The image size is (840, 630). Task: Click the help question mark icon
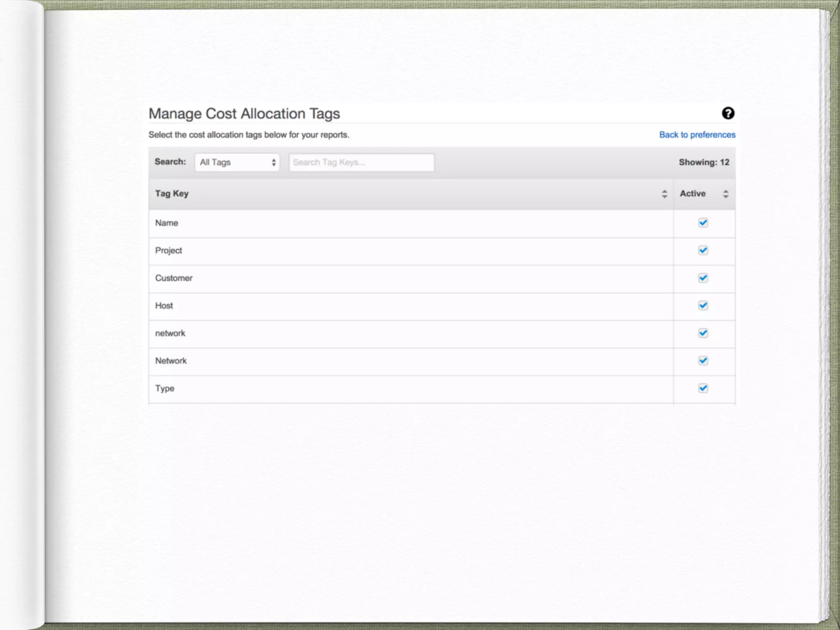coord(728,113)
